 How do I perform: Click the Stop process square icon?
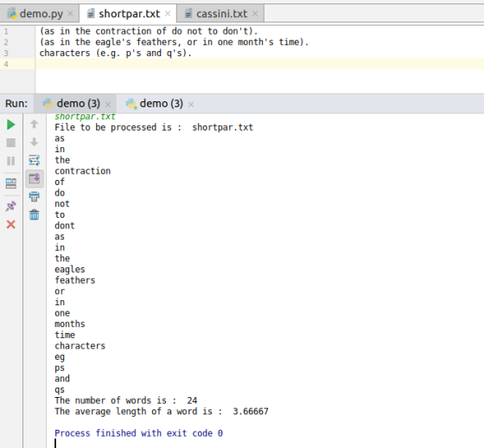coord(10,143)
